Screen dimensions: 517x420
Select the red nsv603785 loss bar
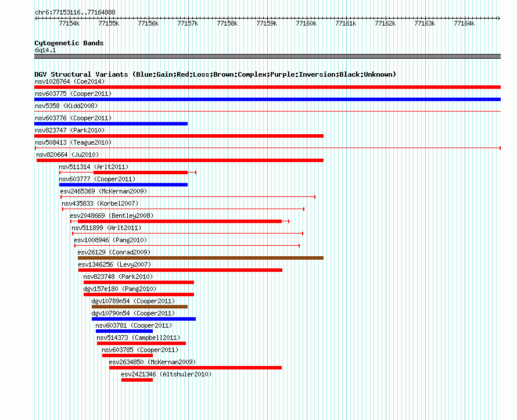click(x=128, y=356)
